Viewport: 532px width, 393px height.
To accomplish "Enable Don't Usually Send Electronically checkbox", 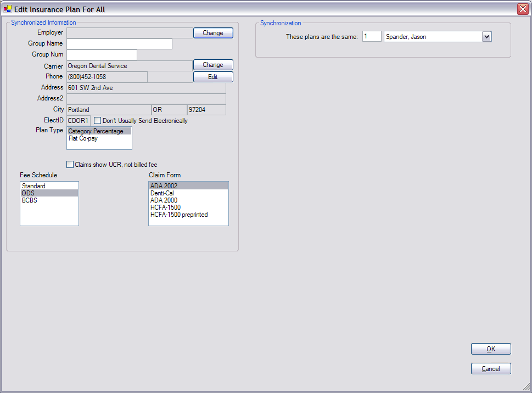I will (98, 121).
